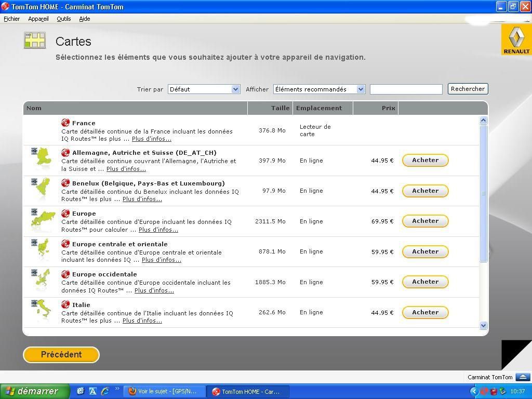This screenshot has width=532, height=399.
Task: Click the TomTom icon beside Europe centrale et orientale
Action: [65, 244]
